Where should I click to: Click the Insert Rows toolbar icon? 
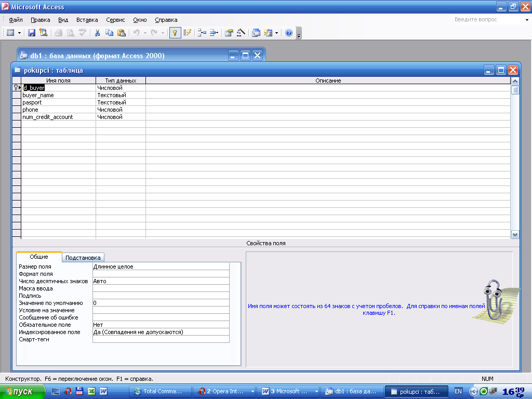pyautogui.click(x=202, y=33)
